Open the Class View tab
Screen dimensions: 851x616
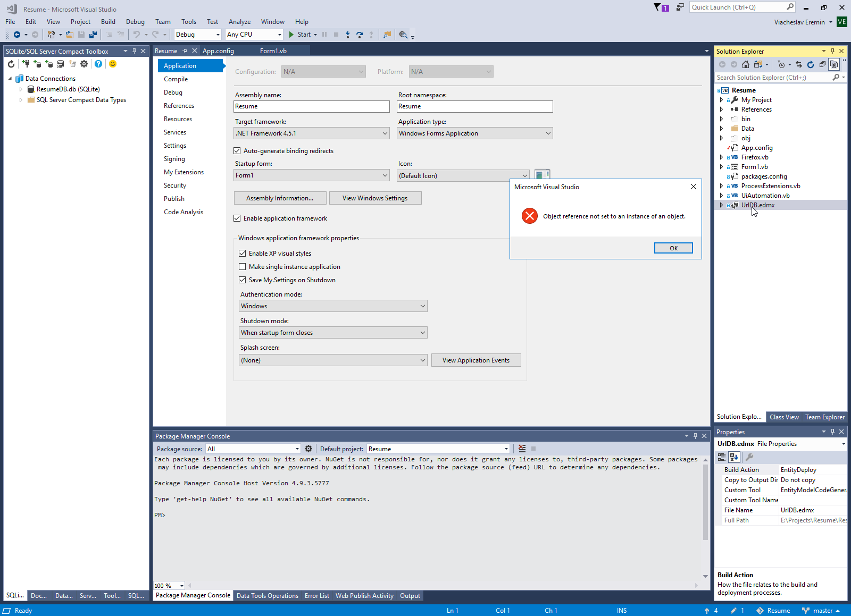pos(784,417)
